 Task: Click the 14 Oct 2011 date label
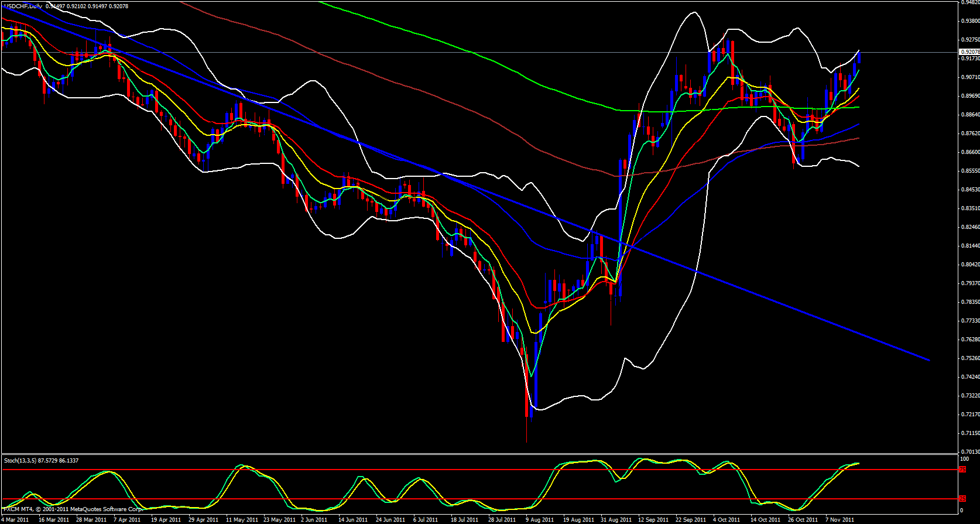[x=766, y=519]
